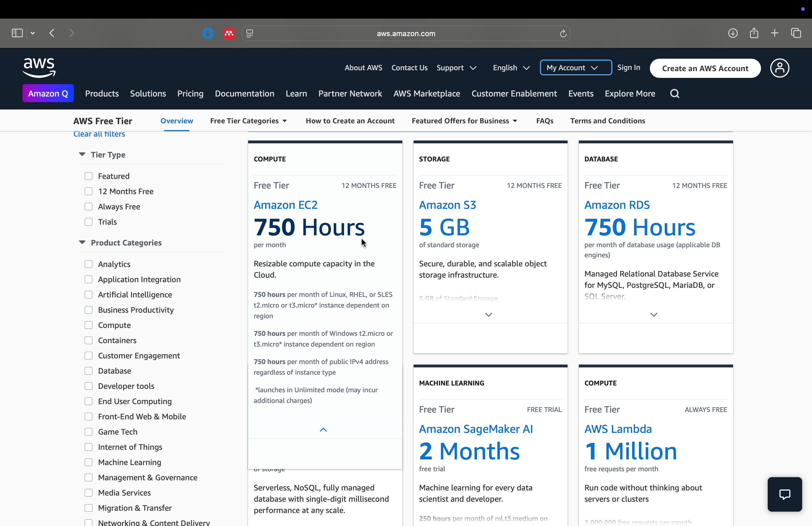Open the Amazon SageMaker AI link
Screen dimensions: 812x526
[476, 429]
